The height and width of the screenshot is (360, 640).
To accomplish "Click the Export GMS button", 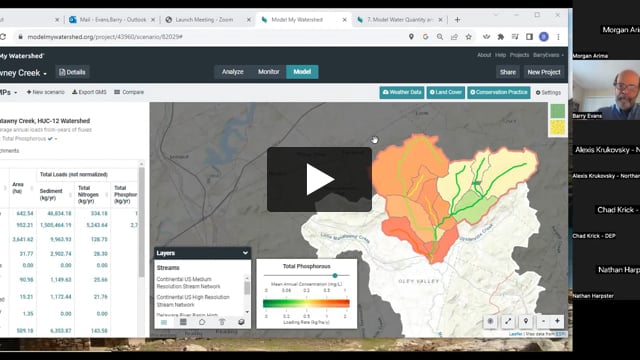I will (89, 92).
